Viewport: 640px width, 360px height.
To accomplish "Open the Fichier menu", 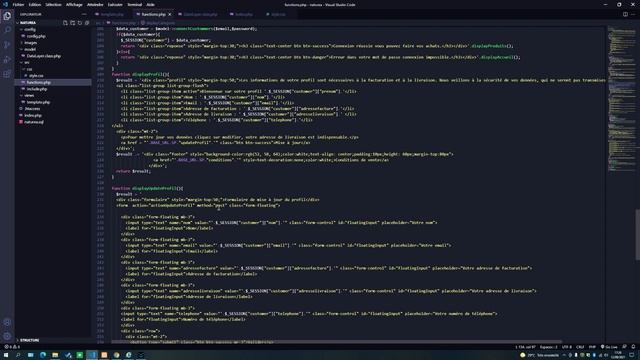I will point(18,4).
